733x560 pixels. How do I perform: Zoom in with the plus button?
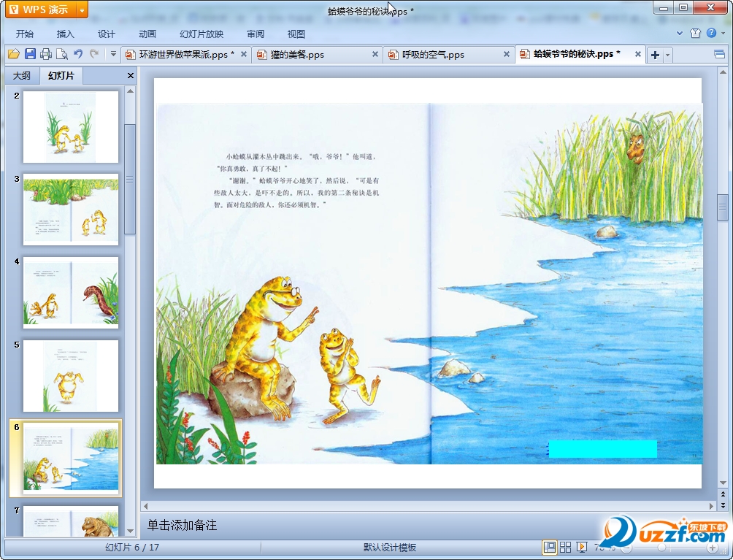click(712, 548)
